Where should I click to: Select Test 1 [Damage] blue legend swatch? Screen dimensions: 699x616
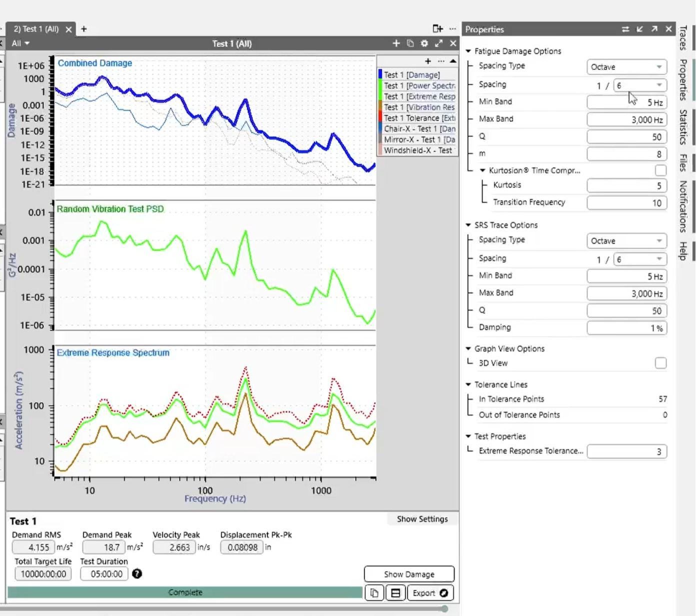(x=380, y=74)
